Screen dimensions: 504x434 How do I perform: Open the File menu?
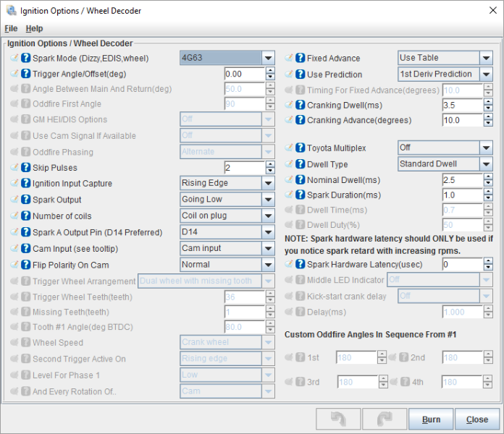point(11,28)
